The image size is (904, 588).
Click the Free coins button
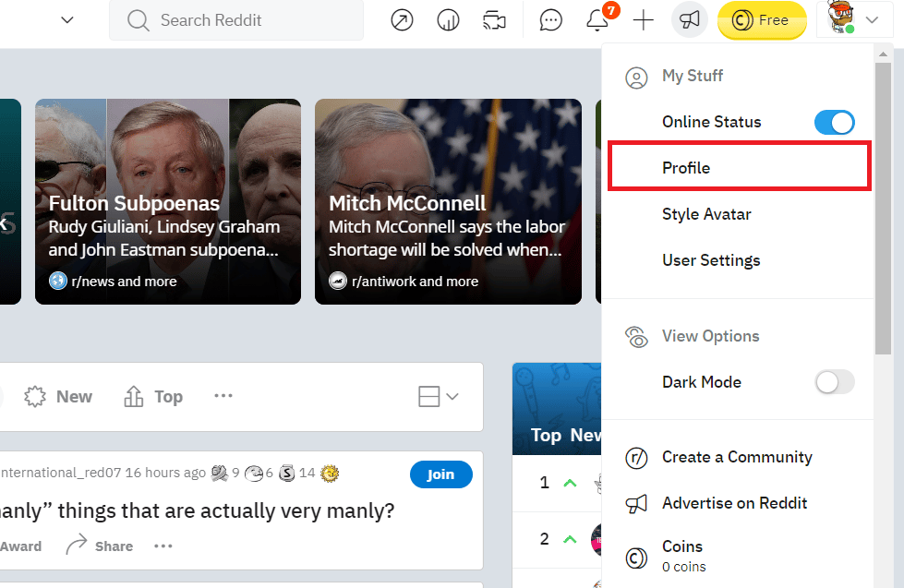762,20
